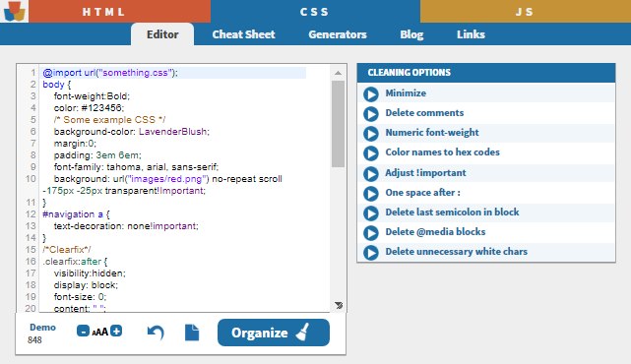
Task: Click the '/*Clearfix*/' comment line
Action: click(67, 249)
